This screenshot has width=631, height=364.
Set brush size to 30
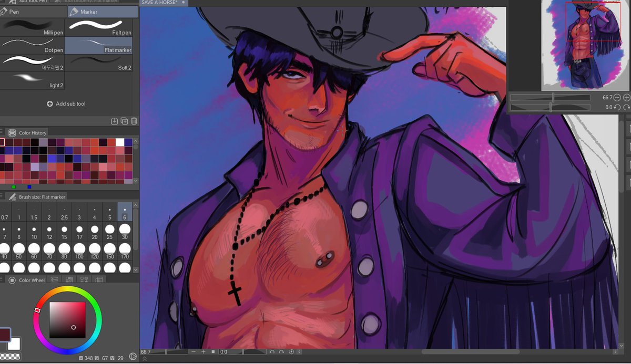coord(125,232)
